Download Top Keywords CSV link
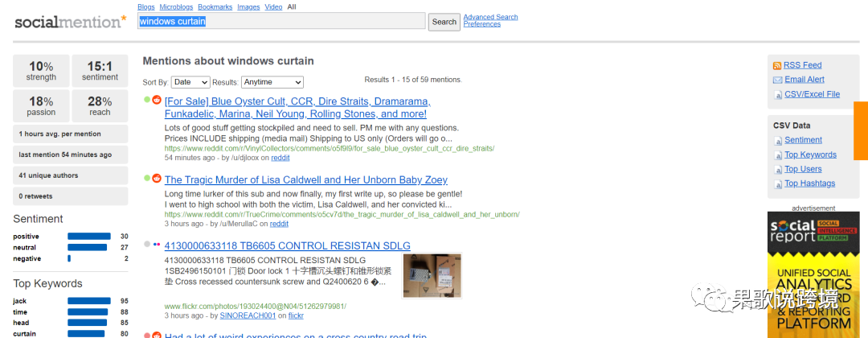868x338 pixels. click(810, 155)
